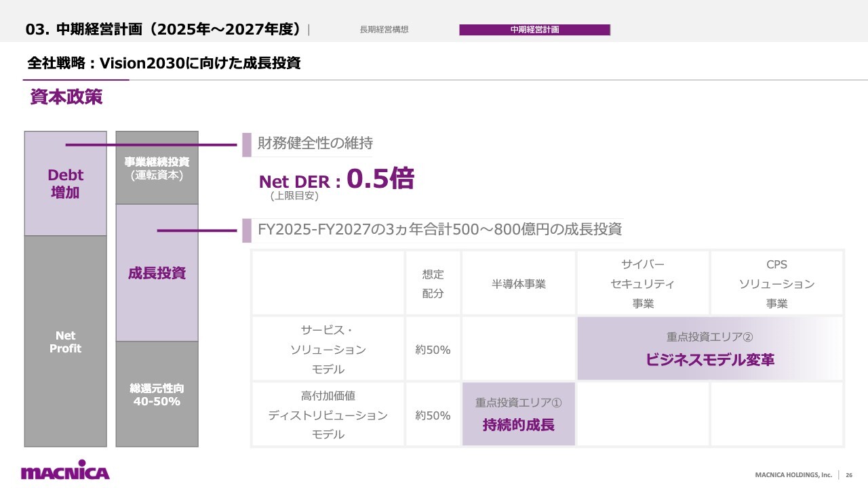
Task: Select the 事業継続投資 (運転資本) block
Action: pyautogui.click(x=157, y=168)
